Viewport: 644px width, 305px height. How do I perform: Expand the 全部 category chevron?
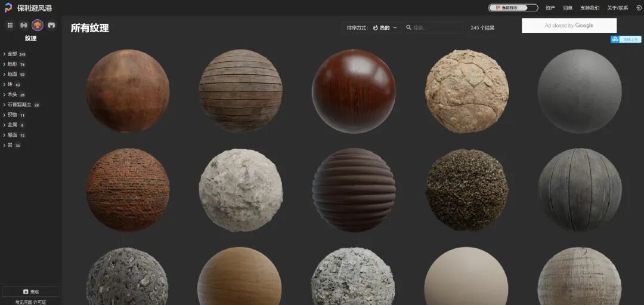coord(4,54)
